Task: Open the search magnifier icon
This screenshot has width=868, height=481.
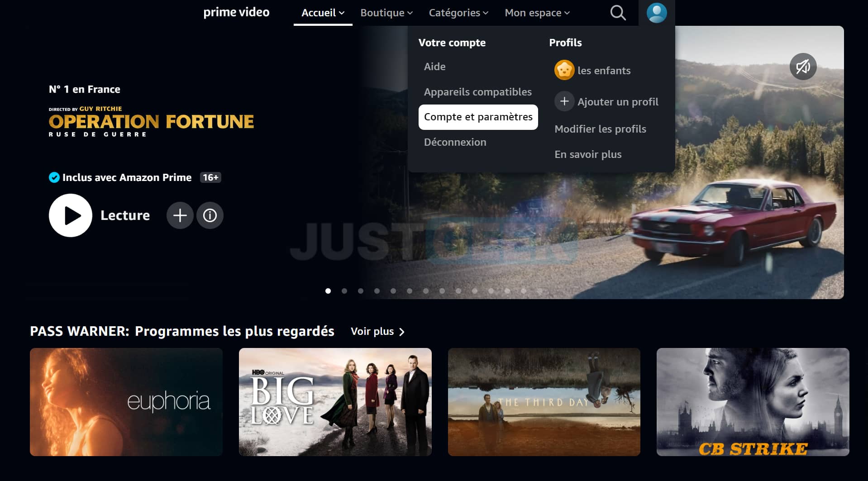Action: click(x=618, y=13)
